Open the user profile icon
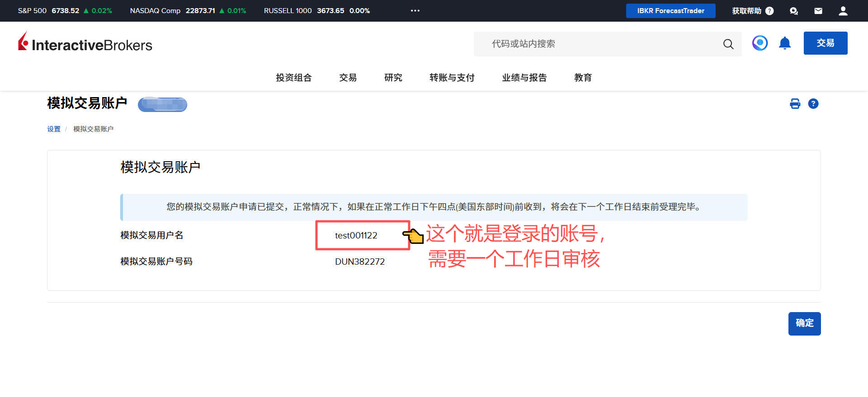The height and width of the screenshot is (397, 868). [843, 11]
